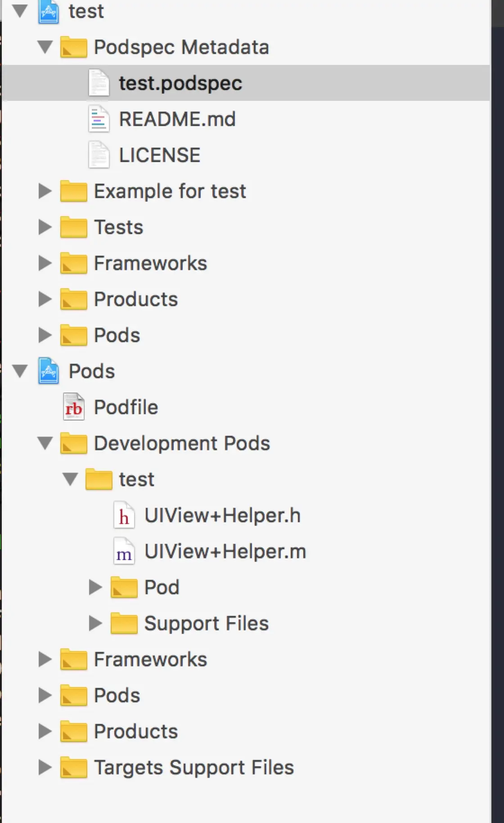Expand the Pod folder under test
The width and height of the screenshot is (504, 823).
point(95,588)
